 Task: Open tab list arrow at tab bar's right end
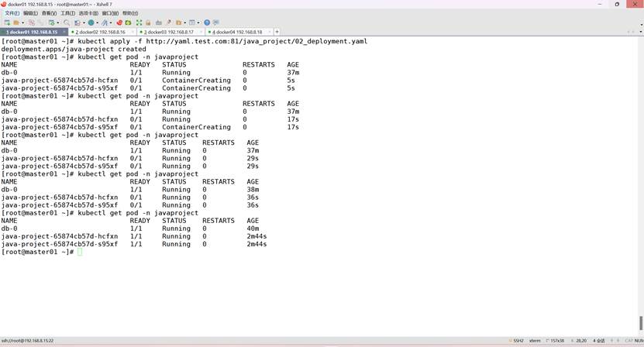(642, 32)
